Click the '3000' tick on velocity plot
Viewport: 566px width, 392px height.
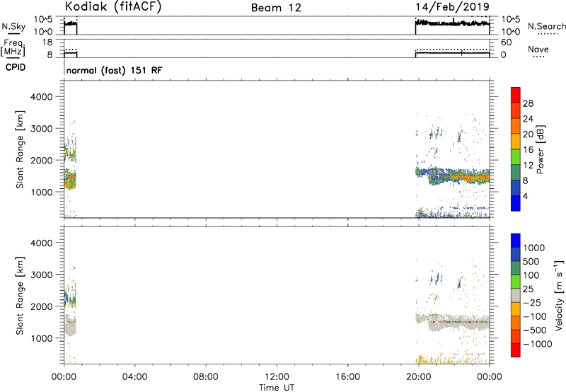point(42,275)
